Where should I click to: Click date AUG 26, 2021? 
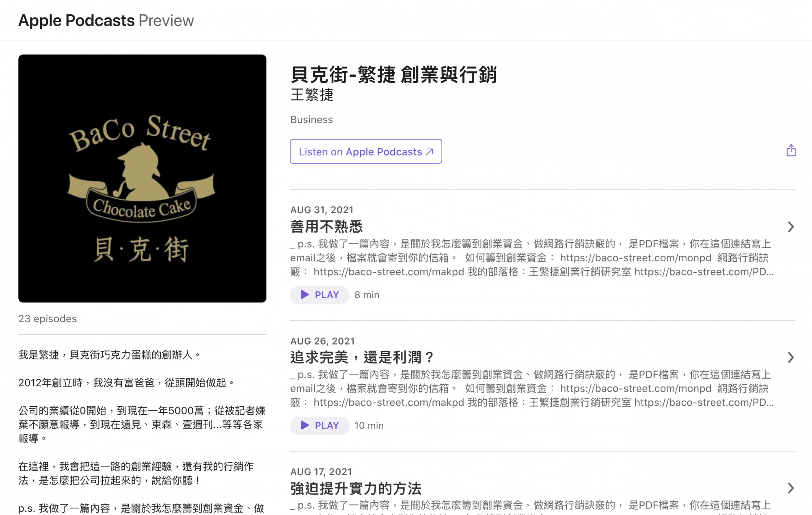click(322, 341)
